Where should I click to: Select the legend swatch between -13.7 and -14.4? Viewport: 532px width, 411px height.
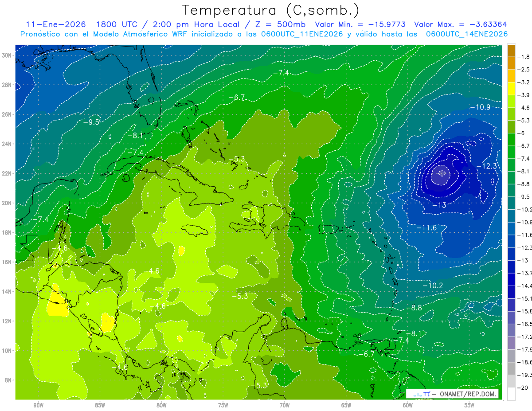click(x=511, y=280)
